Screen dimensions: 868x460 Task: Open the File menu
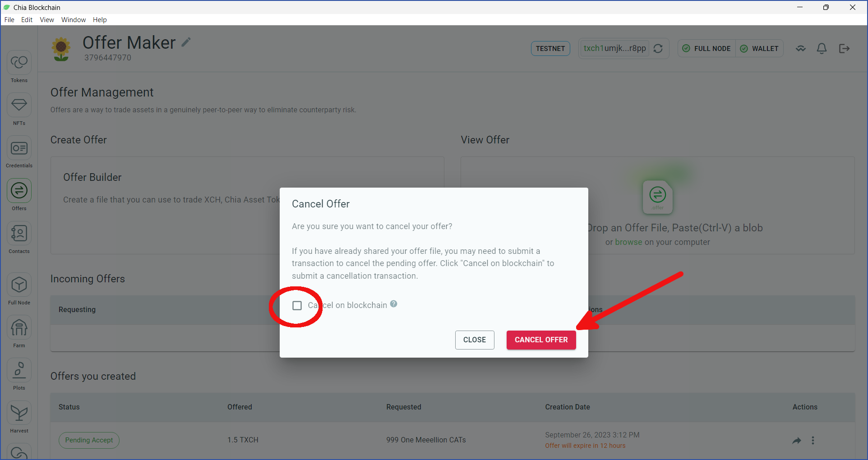pos(9,20)
